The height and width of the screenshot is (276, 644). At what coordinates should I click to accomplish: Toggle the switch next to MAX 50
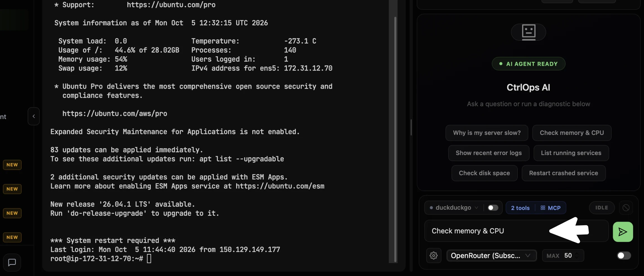[x=624, y=255]
